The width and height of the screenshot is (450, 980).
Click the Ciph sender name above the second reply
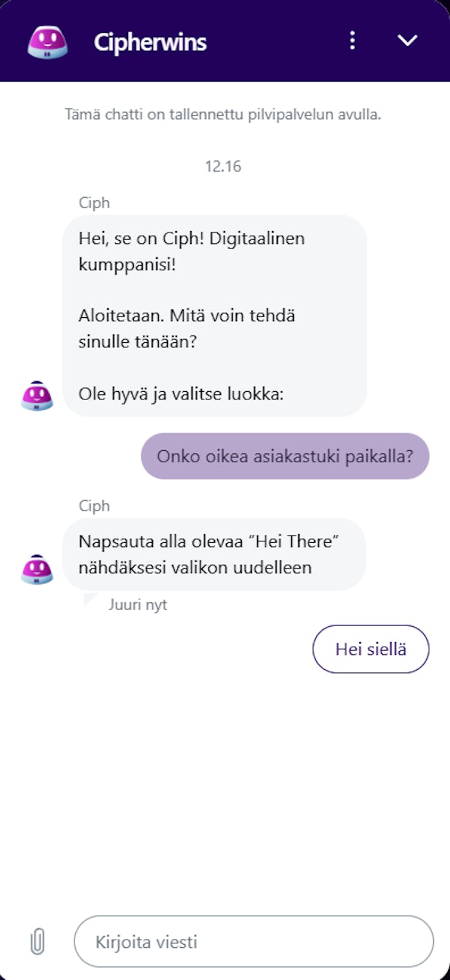[94, 506]
